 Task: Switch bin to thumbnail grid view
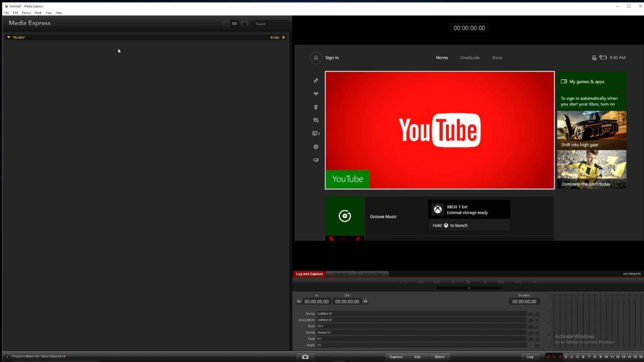click(x=234, y=24)
